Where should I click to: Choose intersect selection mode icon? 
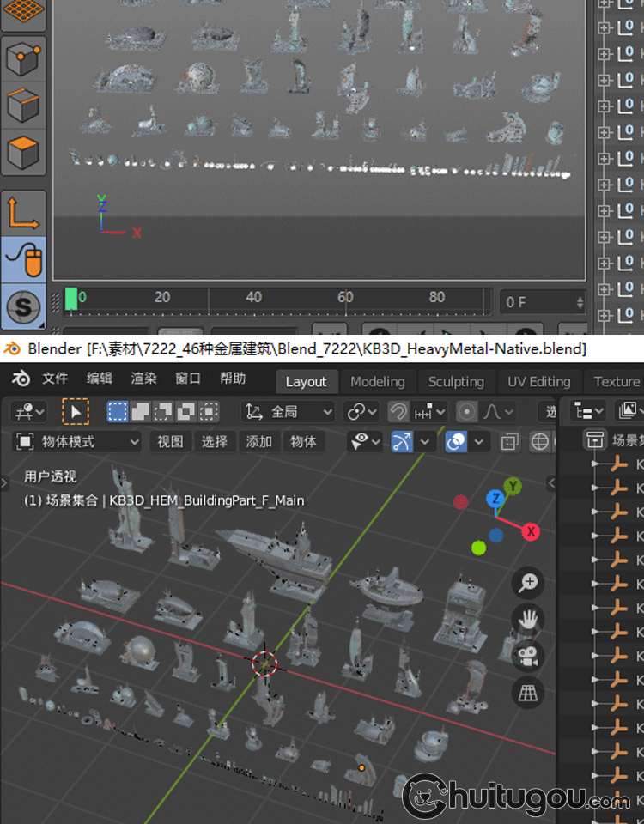coord(209,411)
